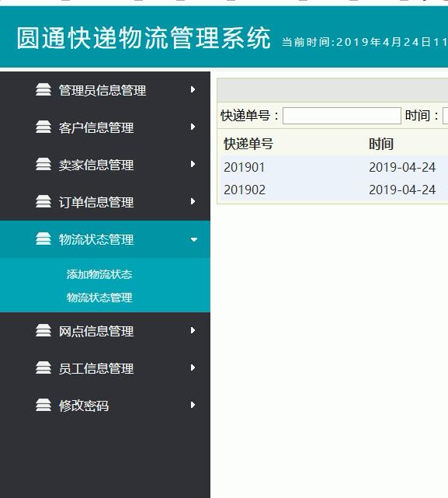
Task: Expand the 卖家信息管理 arrow
Action: (x=193, y=164)
